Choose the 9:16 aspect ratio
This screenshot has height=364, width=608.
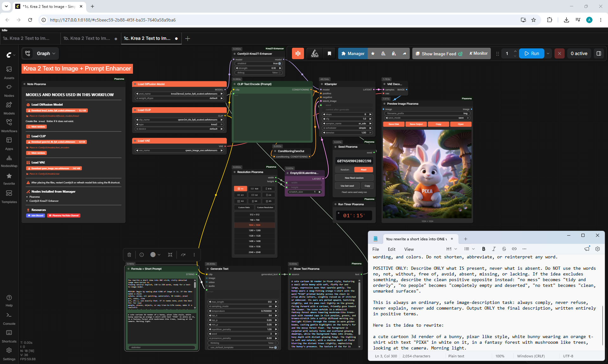pos(268,189)
